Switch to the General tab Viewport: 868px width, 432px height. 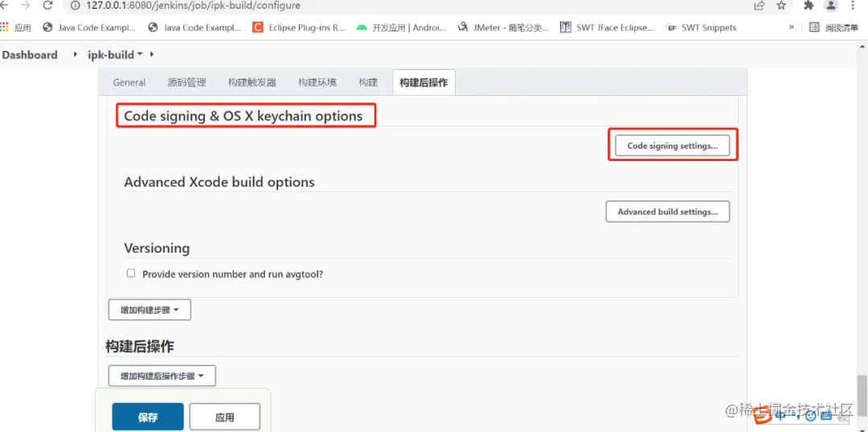[x=129, y=83]
